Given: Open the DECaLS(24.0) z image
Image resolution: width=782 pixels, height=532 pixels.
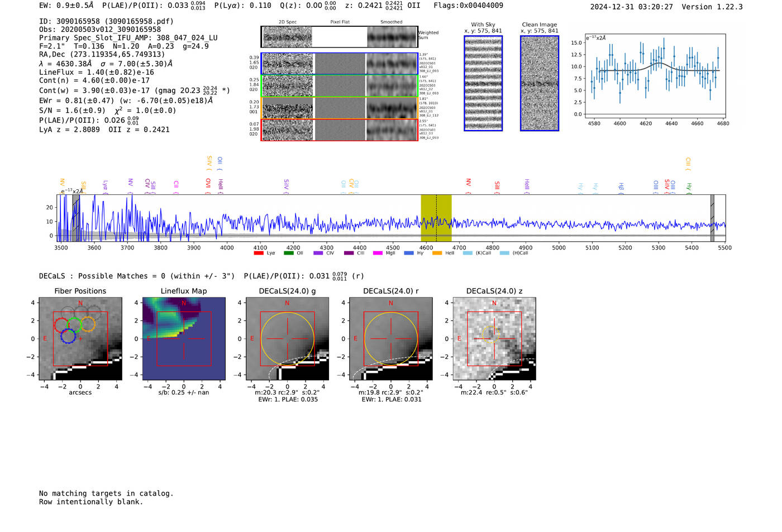Looking at the screenshot, I should tap(494, 338).
